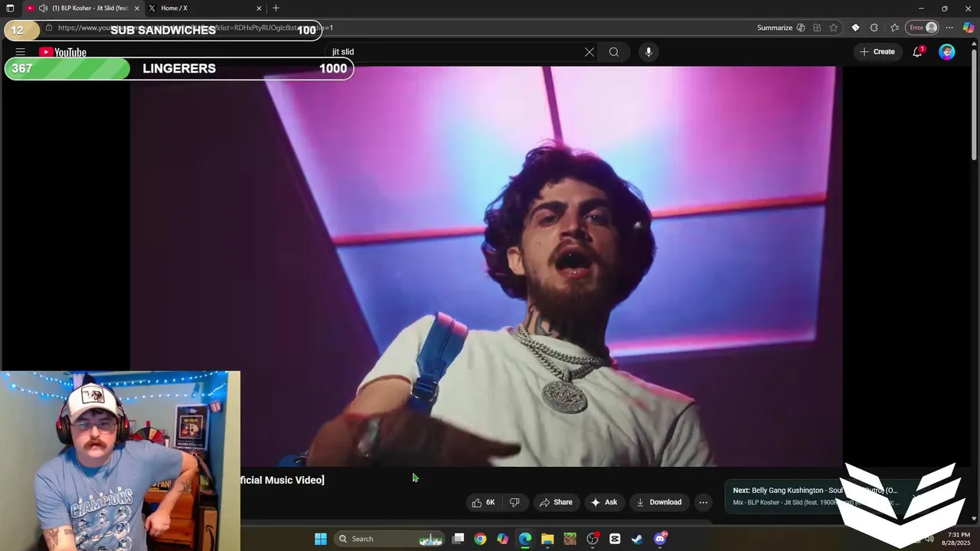Open Windows Start menu
980x551 pixels.
(321, 539)
